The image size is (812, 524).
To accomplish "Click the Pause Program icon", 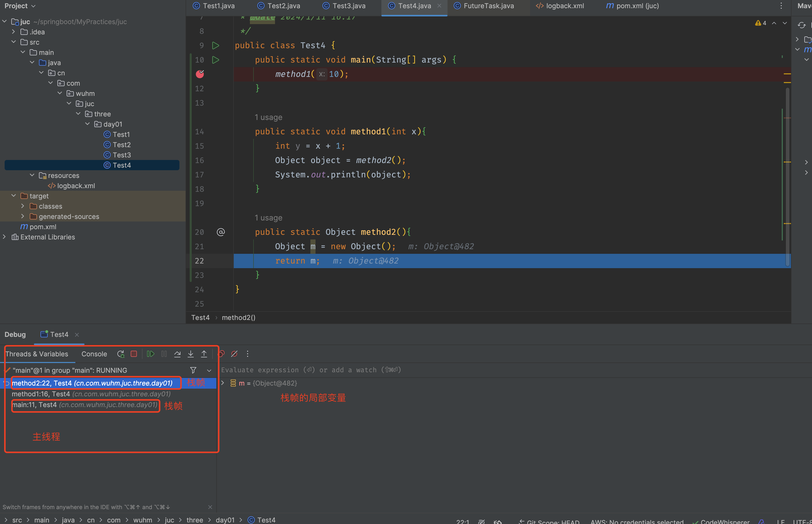I will 164,354.
